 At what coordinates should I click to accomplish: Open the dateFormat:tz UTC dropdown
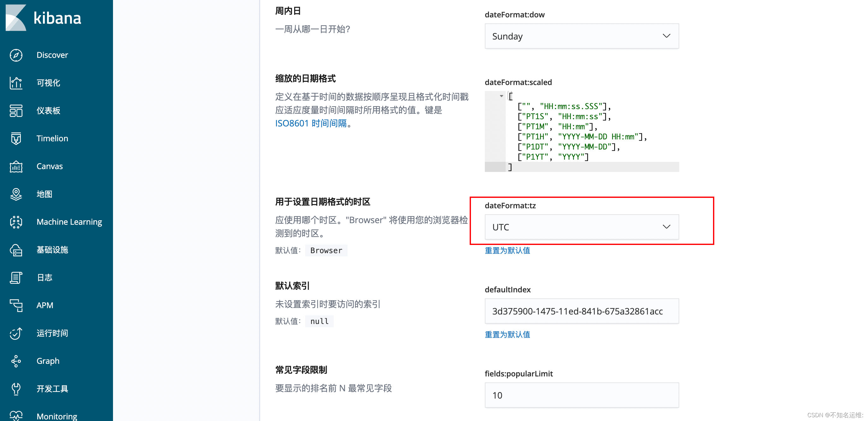(x=582, y=227)
